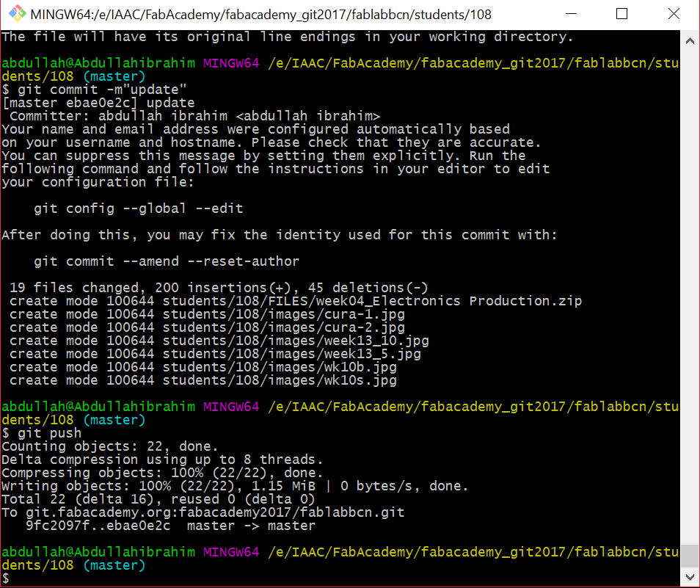Click the 'Committer: abdullah ibrahim' line
Viewport: 700px width, 588px height.
tap(195, 116)
